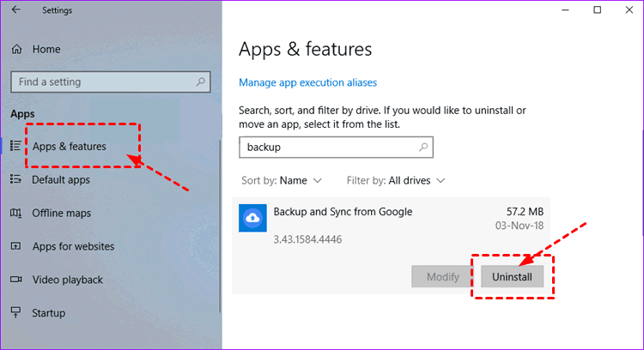This screenshot has width=644, height=350.
Task: Select Apps & features in sidebar
Action: (69, 146)
